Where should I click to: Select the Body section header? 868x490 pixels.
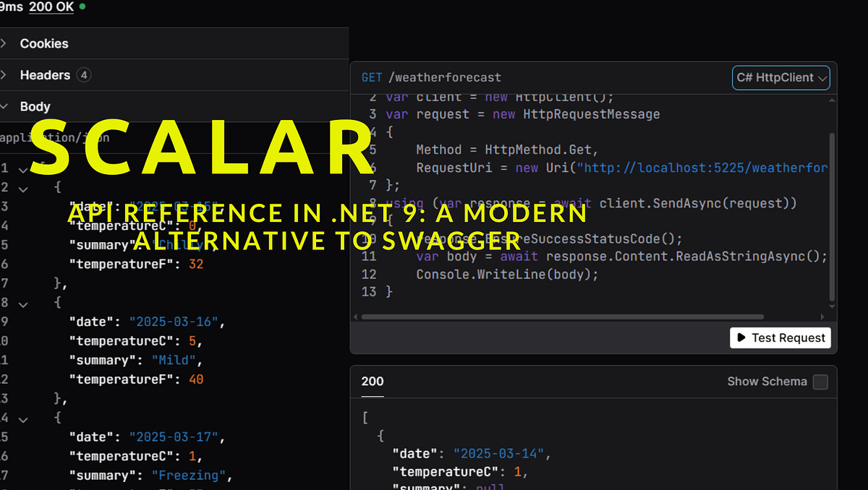point(35,106)
